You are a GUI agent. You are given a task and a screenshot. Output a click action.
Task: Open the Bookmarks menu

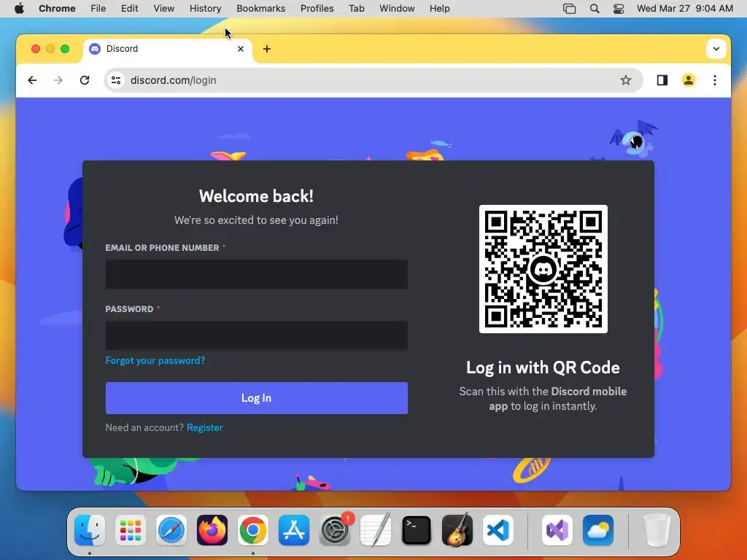tap(261, 9)
